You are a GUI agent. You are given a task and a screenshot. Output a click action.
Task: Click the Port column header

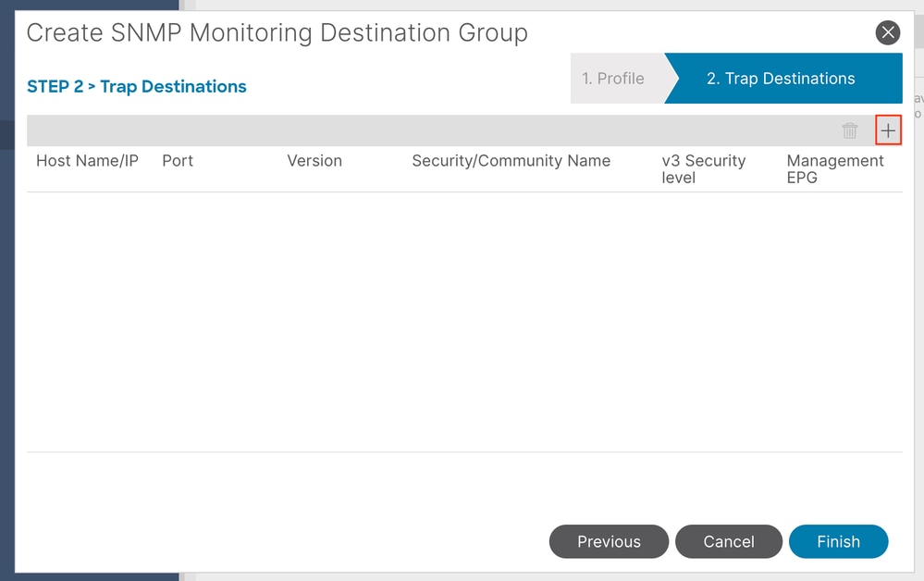click(x=178, y=161)
